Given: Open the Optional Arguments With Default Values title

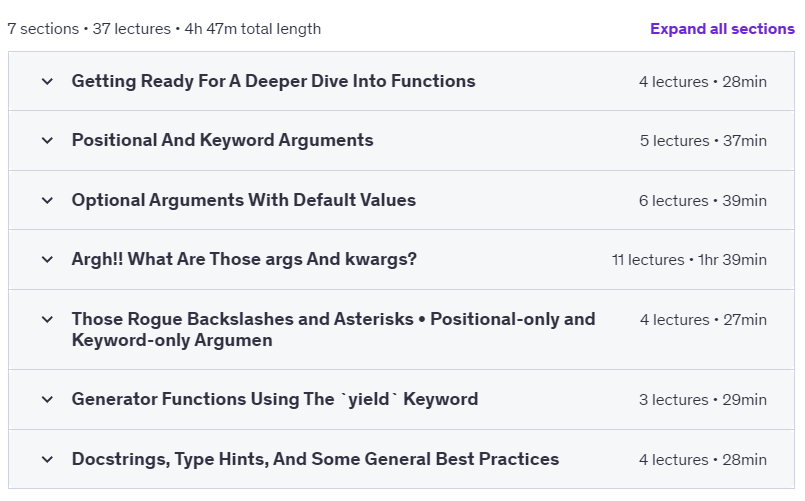Looking at the screenshot, I should 243,200.
